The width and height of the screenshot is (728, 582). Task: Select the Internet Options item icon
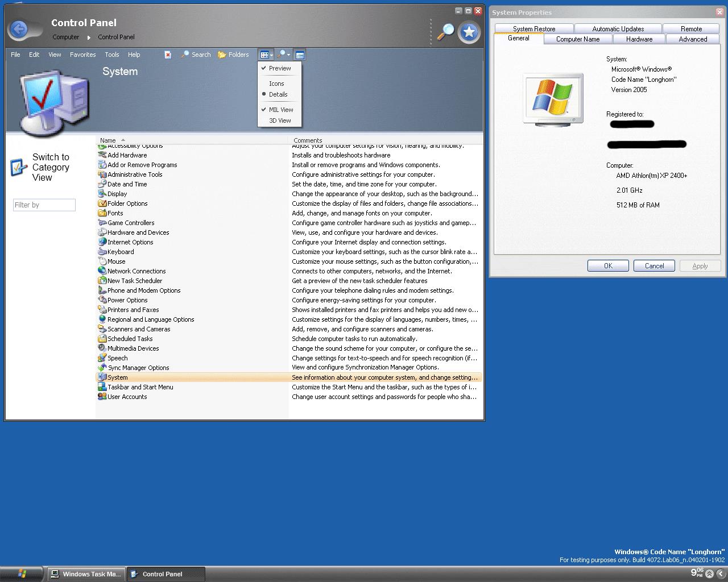pyautogui.click(x=102, y=242)
